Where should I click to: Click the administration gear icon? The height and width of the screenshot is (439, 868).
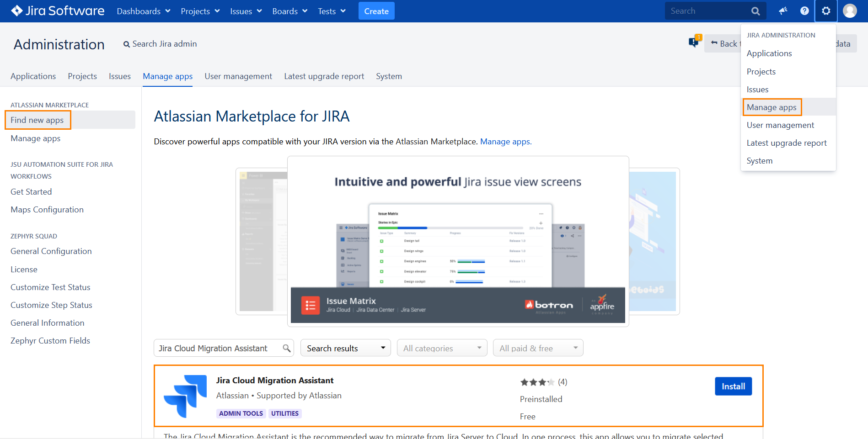pos(826,11)
